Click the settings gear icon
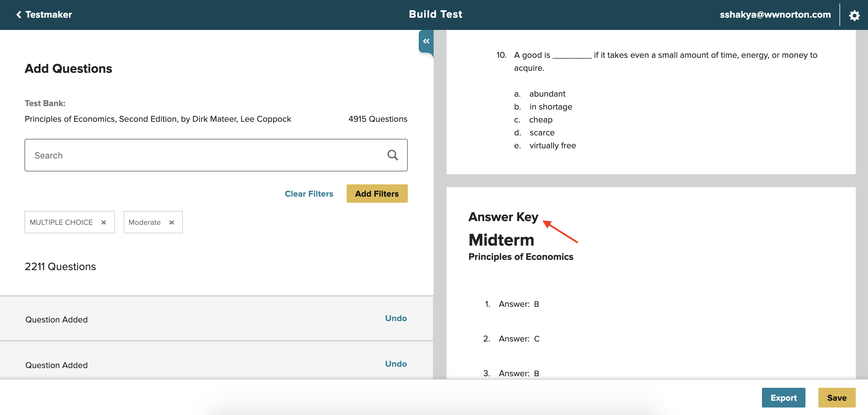This screenshot has width=868, height=415. 854,15
